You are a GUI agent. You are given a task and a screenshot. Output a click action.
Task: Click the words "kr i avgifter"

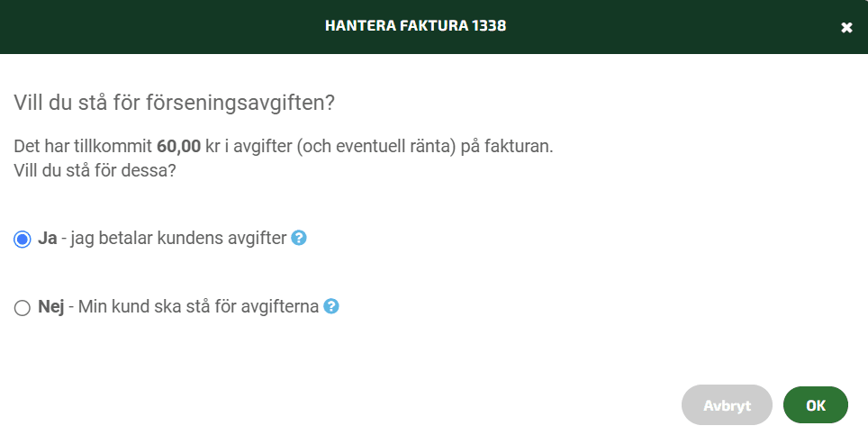249,148
